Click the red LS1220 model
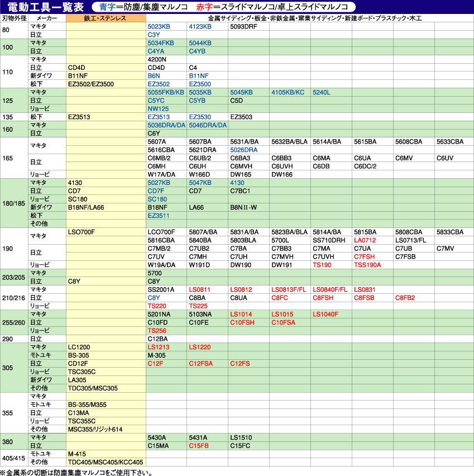 (x=200, y=347)
